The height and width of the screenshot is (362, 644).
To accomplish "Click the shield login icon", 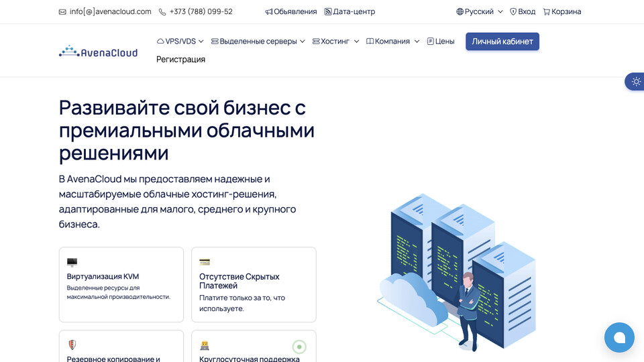I will click(x=513, y=12).
